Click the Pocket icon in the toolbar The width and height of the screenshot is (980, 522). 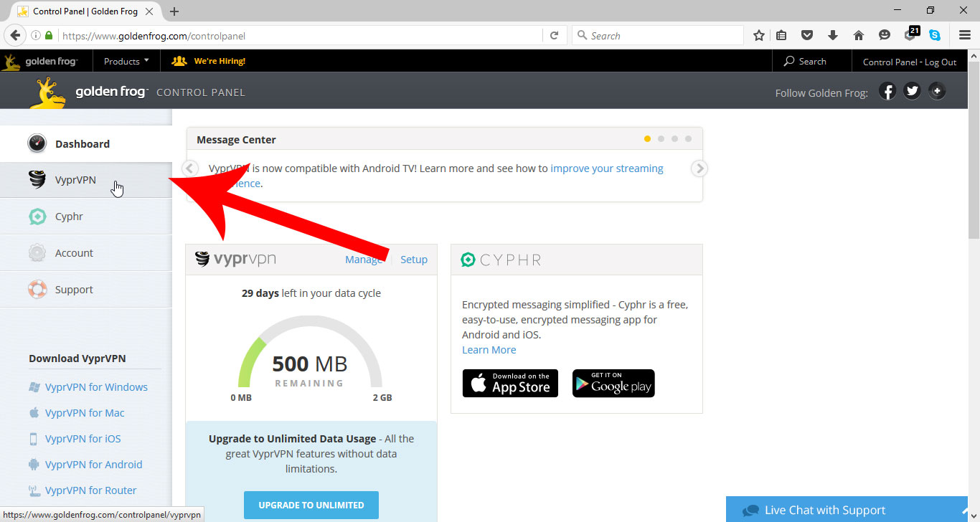[x=807, y=35]
